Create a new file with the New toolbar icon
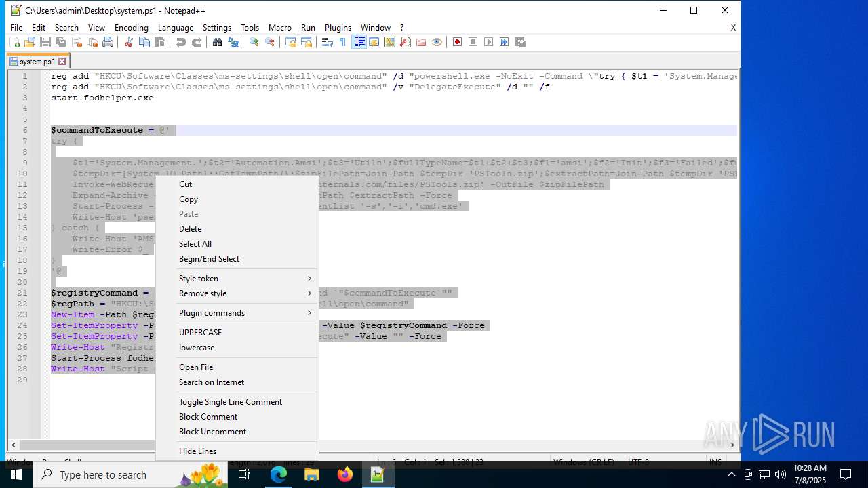The image size is (868, 488). [x=14, y=42]
